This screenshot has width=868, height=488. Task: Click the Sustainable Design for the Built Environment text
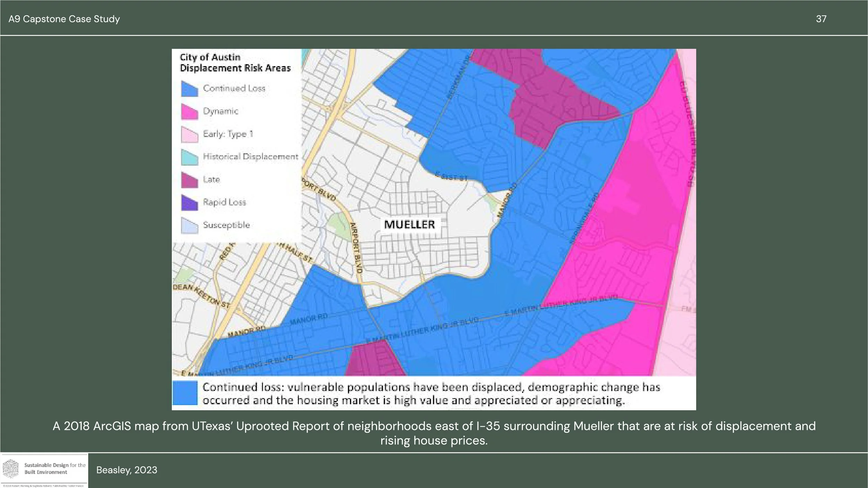55,468
